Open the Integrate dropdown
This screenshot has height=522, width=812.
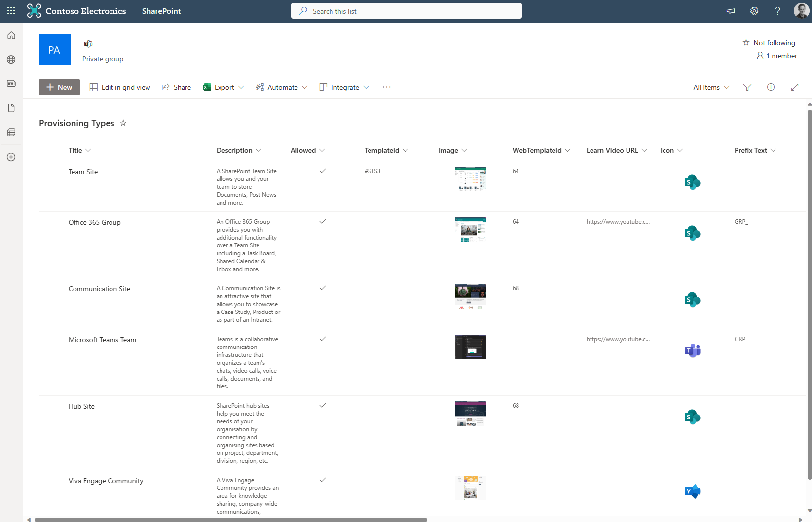344,87
